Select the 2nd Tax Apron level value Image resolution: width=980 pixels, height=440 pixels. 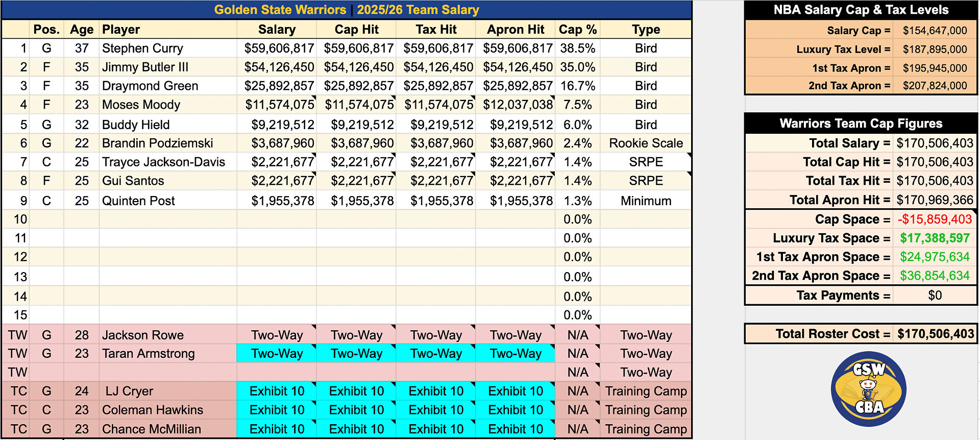935,86
